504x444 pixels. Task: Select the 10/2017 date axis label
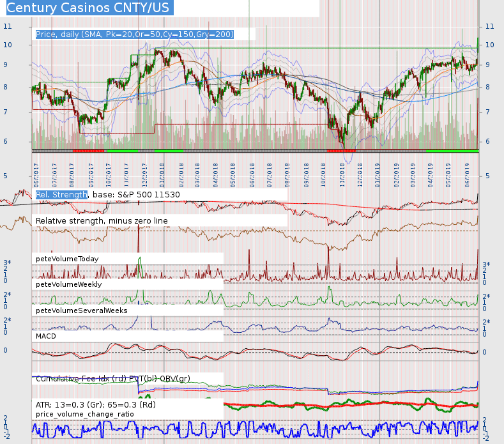click(109, 175)
